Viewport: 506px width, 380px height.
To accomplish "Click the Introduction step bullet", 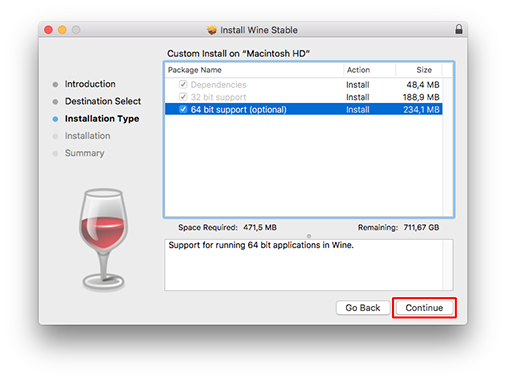I will 55,84.
